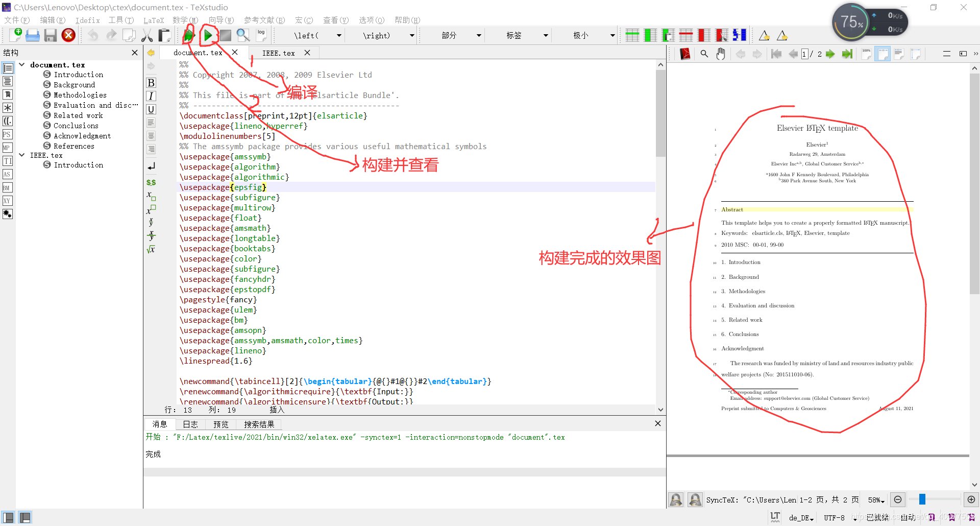Toggle side panel visibility in status bar
Viewport: 980px width, 526px height.
[x=8, y=517]
